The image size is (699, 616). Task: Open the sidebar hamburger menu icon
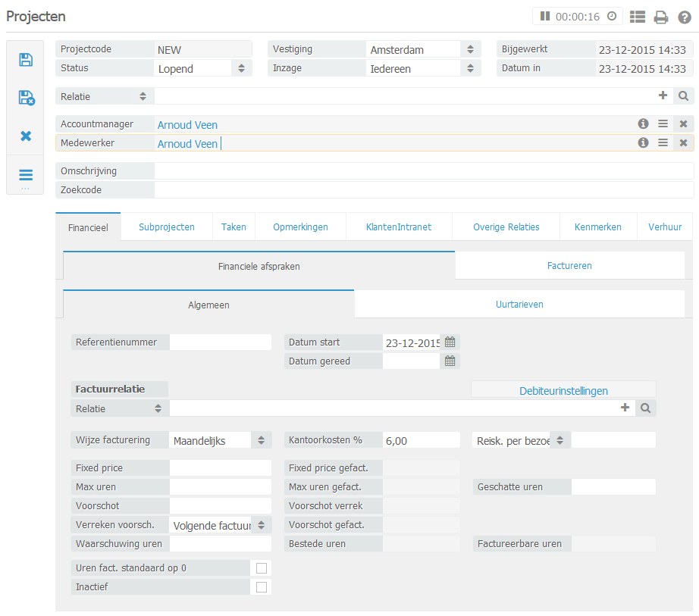point(26,175)
